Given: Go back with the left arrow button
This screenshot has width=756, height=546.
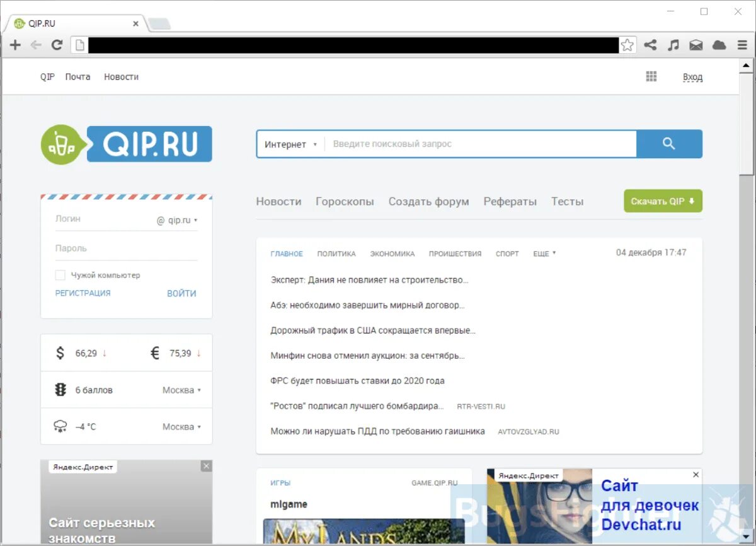Looking at the screenshot, I should tap(36, 45).
